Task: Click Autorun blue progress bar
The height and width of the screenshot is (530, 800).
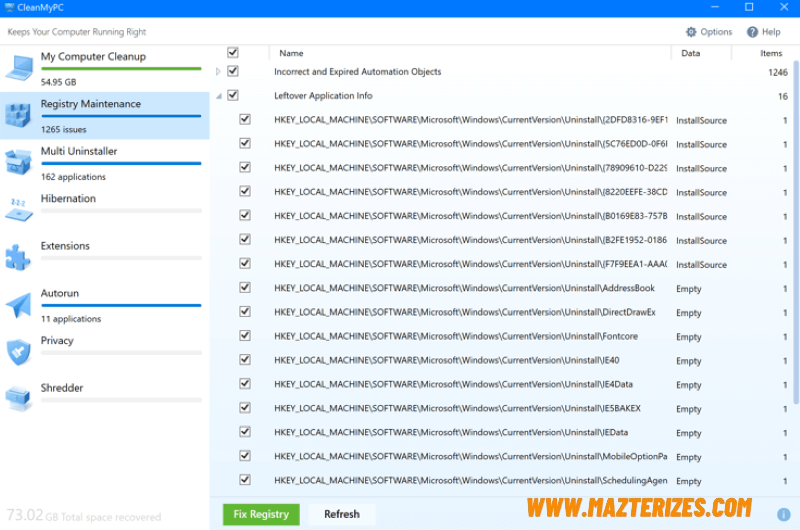Action: [121, 306]
